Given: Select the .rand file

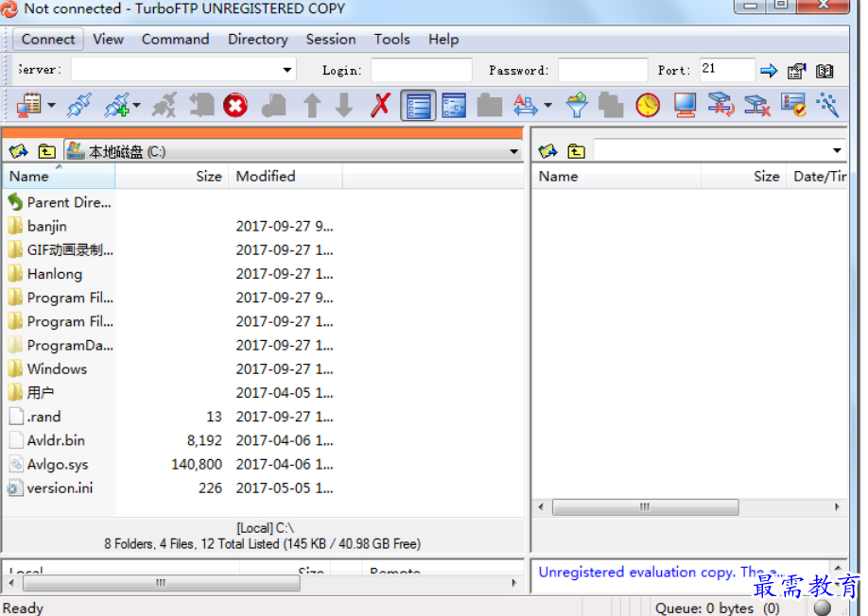Looking at the screenshot, I should tap(34, 417).
